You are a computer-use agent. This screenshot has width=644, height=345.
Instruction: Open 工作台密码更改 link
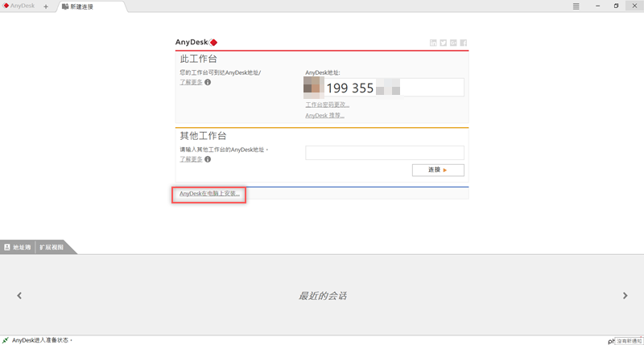coord(328,105)
